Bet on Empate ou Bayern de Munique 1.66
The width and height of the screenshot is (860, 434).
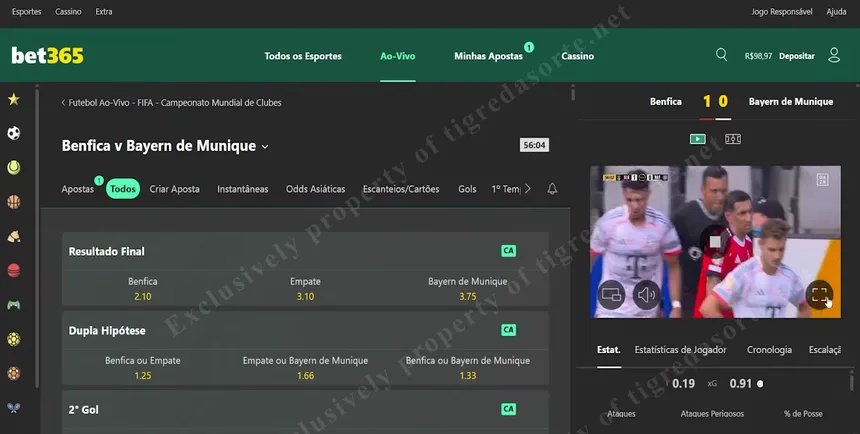pos(305,368)
